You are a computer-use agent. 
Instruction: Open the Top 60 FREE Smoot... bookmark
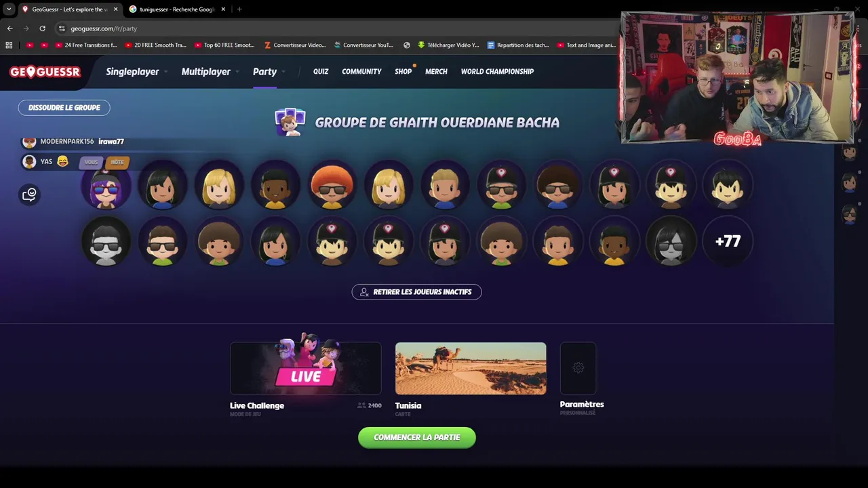pos(224,45)
